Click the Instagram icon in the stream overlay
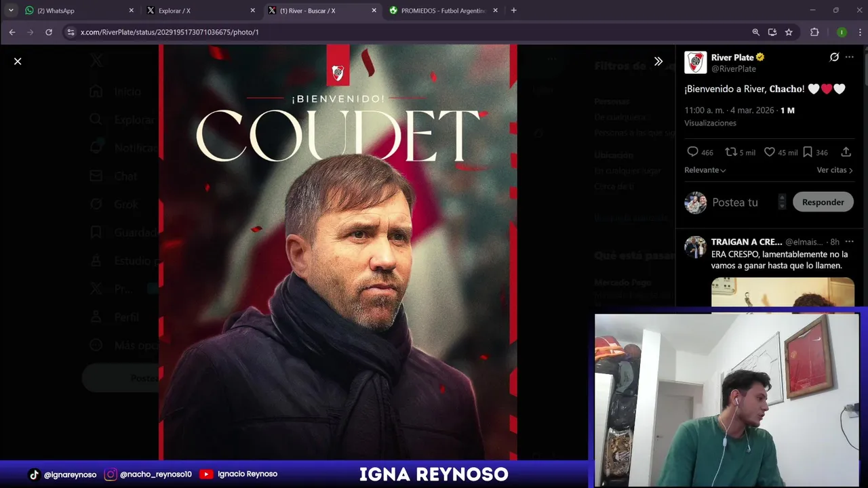Image resolution: width=868 pixels, height=488 pixels. click(x=111, y=474)
